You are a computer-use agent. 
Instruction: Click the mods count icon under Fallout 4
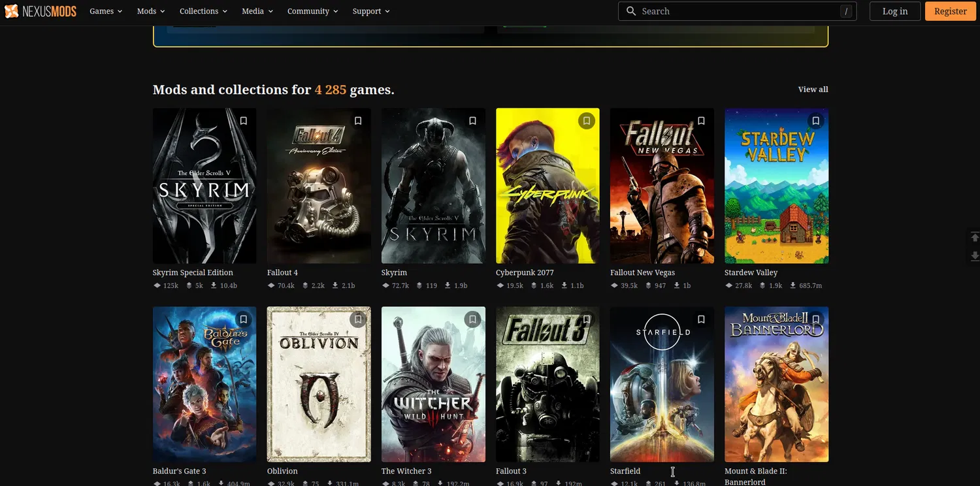tap(271, 285)
